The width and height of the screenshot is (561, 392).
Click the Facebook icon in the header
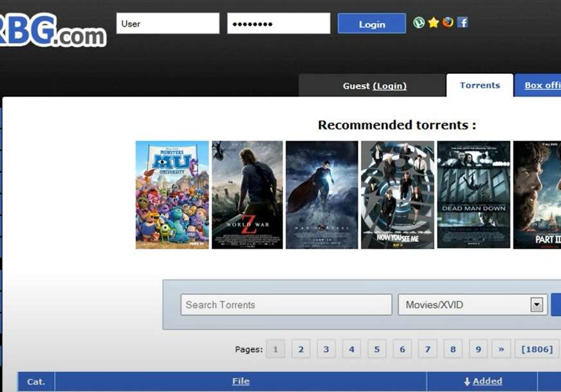463,22
